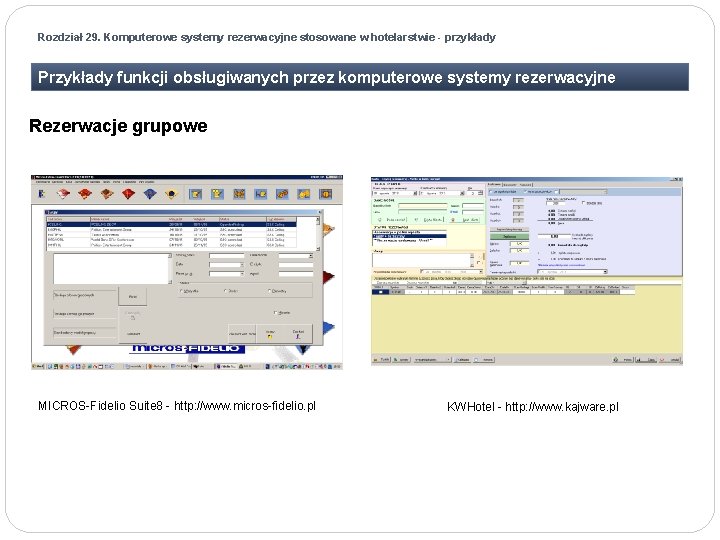
Task: Toggle the lone checkbox below radio group in Fidelio
Action: tap(275, 313)
